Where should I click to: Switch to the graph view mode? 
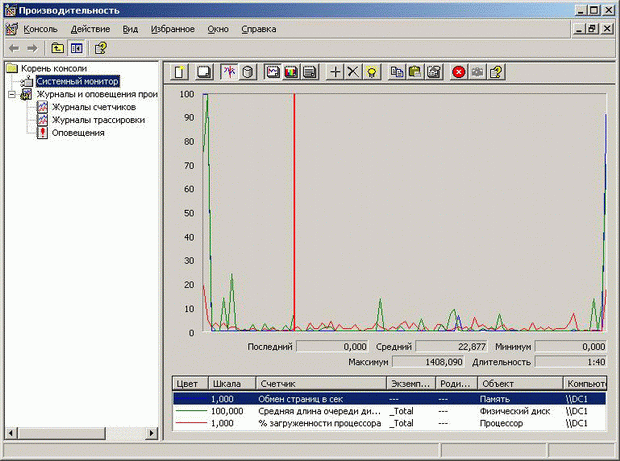click(273, 71)
